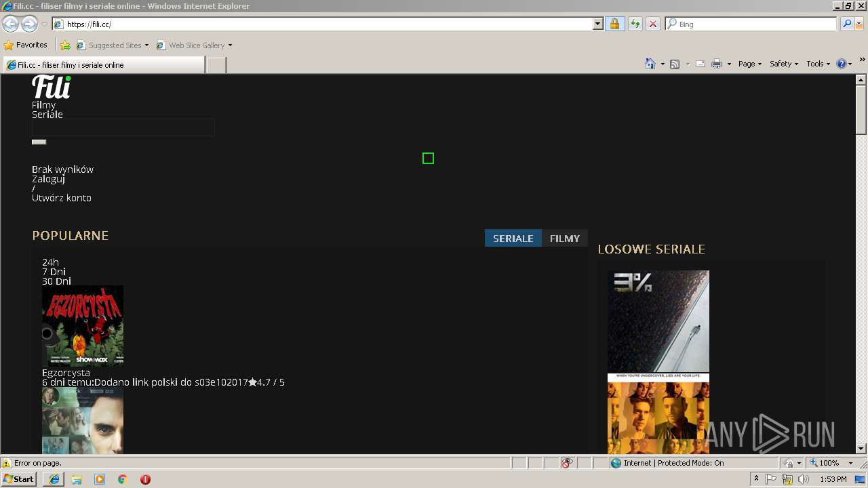The image size is (868, 488).
Task: Open the Page menu
Action: coord(749,64)
